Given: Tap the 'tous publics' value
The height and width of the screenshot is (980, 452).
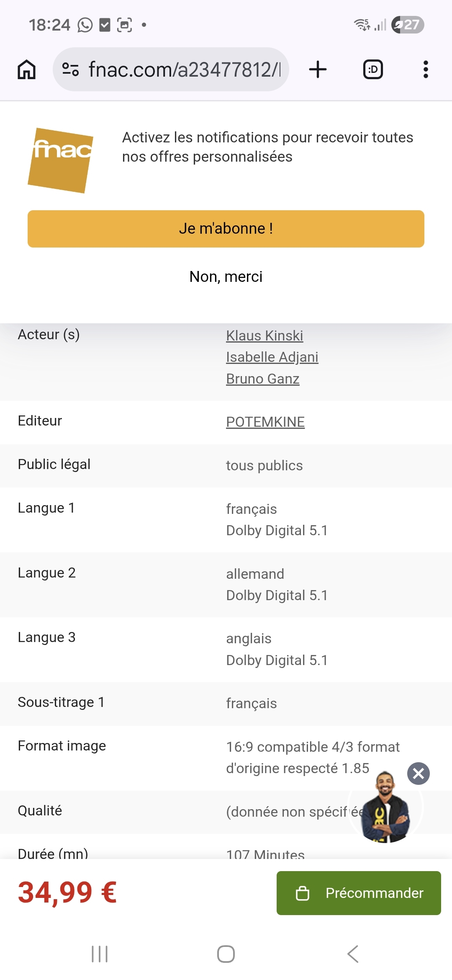Looking at the screenshot, I should [265, 465].
